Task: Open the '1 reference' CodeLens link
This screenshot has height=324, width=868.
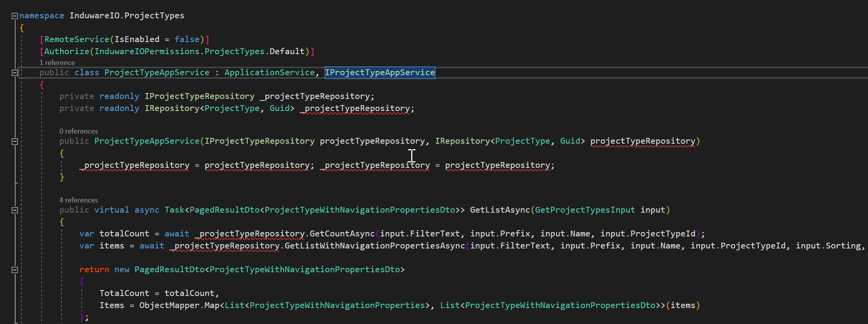Action: [57, 63]
